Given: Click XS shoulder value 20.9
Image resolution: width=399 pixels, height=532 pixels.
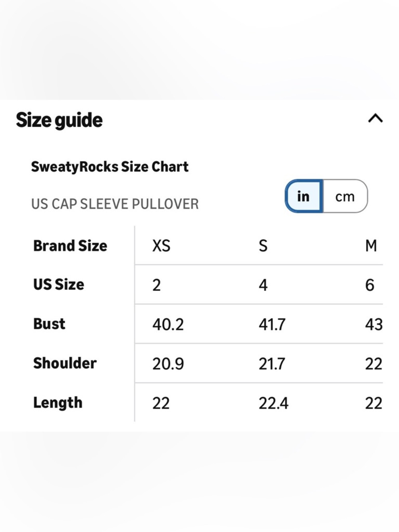Looking at the screenshot, I should coord(168,364).
